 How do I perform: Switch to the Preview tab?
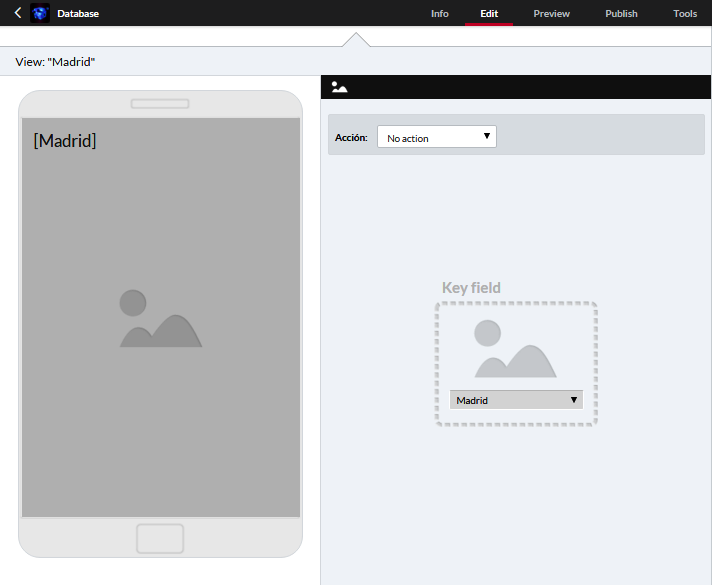pos(551,14)
